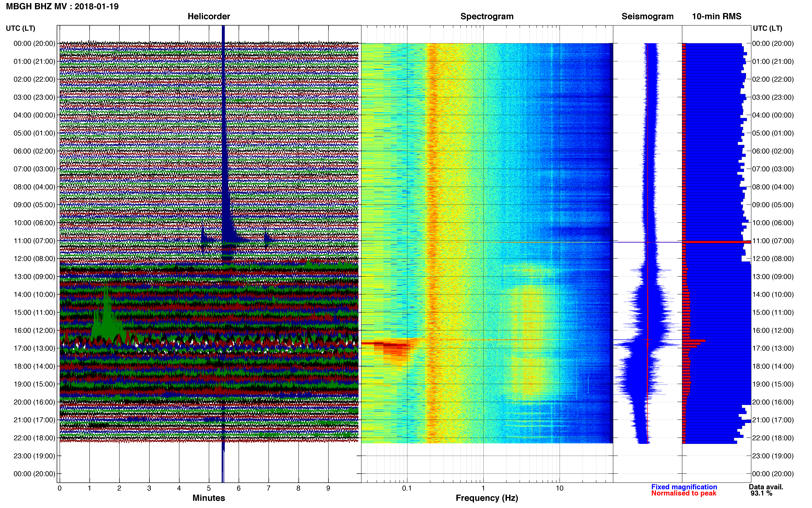Click the left '02:00 (22:00)' time label
Viewport: 812px width, 508px height.
pos(34,79)
